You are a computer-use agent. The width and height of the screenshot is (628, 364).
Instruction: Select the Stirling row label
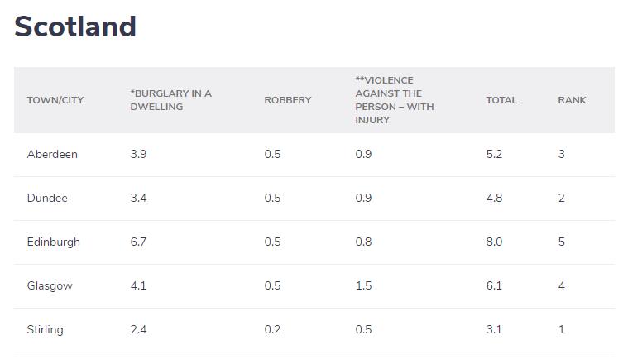(x=45, y=330)
